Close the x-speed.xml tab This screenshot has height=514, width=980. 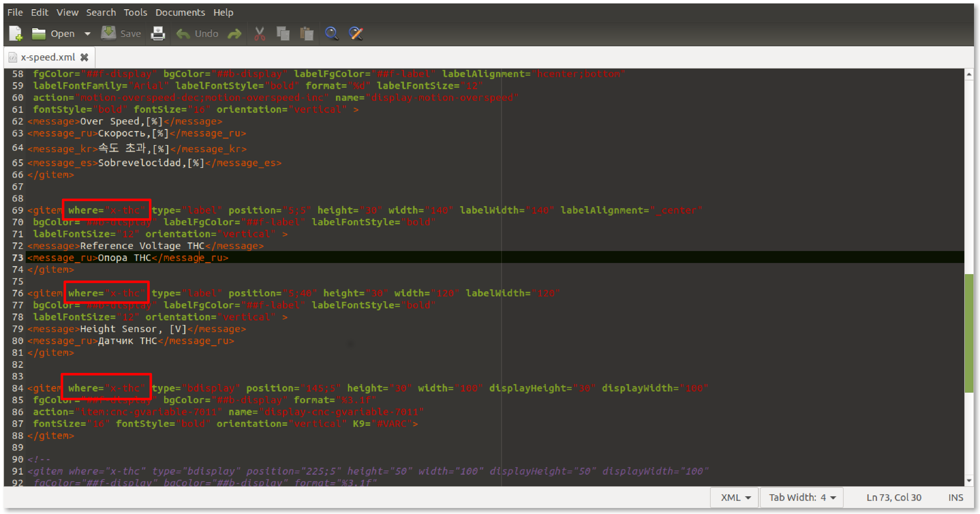(x=84, y=57)
